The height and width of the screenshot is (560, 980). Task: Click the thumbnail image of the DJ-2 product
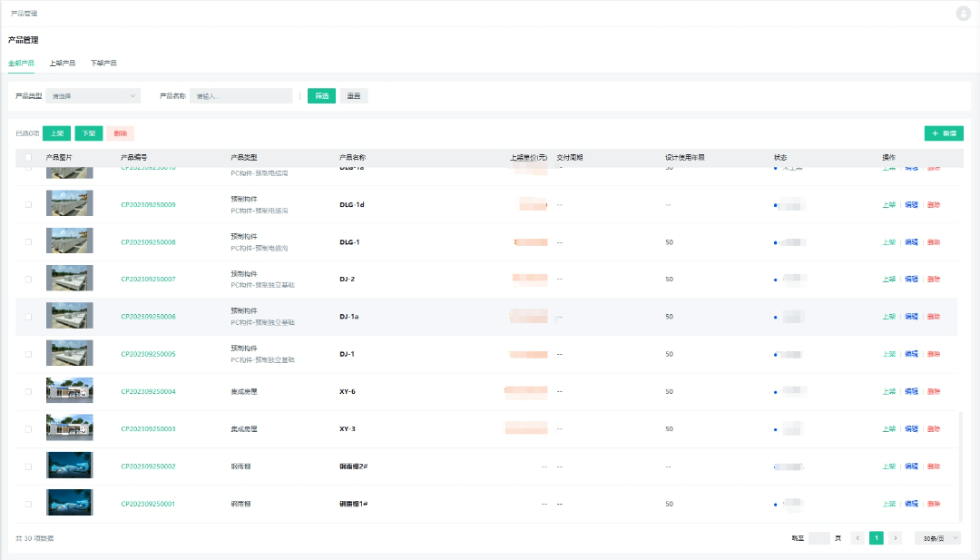[70, 279]
